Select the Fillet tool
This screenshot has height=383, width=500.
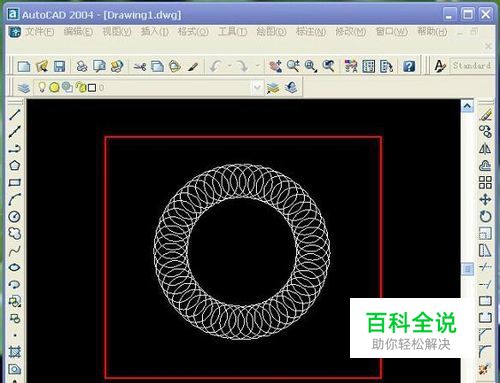pyautogui.click(x=485, y=351)
